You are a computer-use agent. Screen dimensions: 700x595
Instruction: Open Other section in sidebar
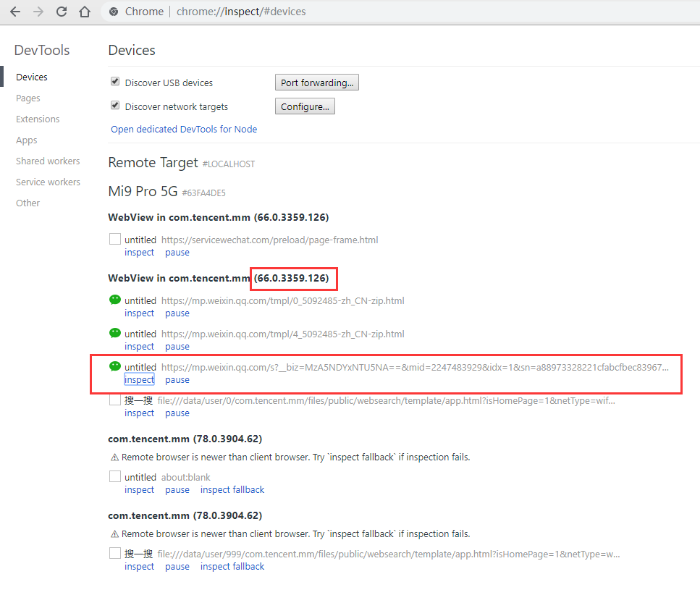pyautogui.click(x=28, y=203)
